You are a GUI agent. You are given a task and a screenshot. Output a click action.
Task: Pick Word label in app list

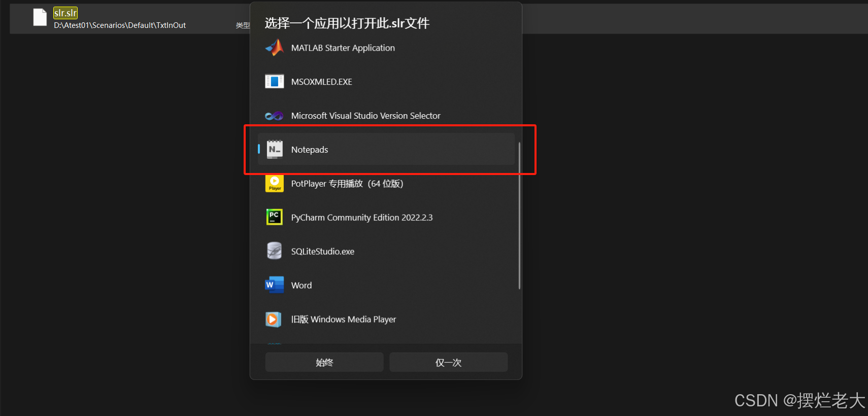(302, 286)
